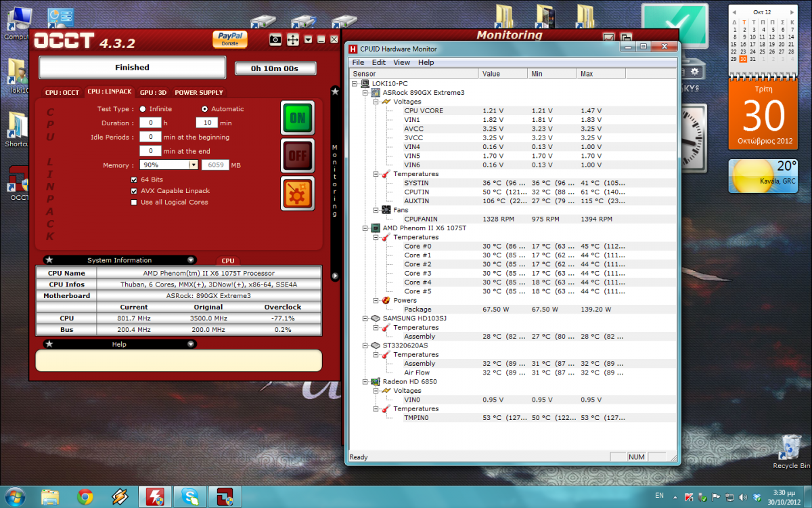The width and height of the screenshot is (812, 508).
Task: Collapse the Fans tree node
Action: click(x=377, y=210)
